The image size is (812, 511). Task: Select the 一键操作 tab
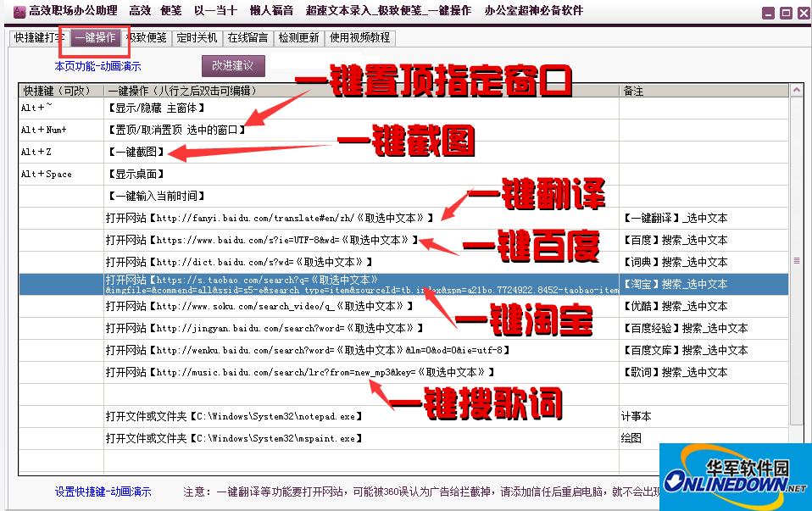[95, 38]
